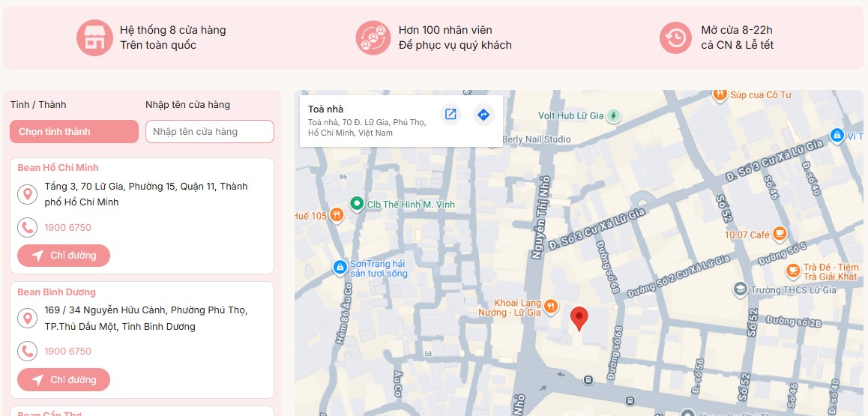The width and height of the screenshot is (868, 416).
Task: Click location pin icon for Bean Bình Dương
Action: (27, 318)
